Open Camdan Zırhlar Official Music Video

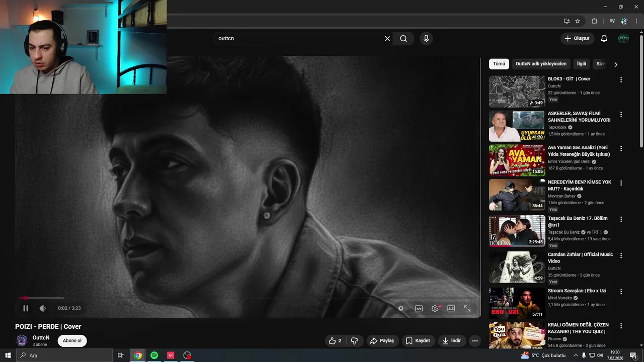[x=580, y=258]
